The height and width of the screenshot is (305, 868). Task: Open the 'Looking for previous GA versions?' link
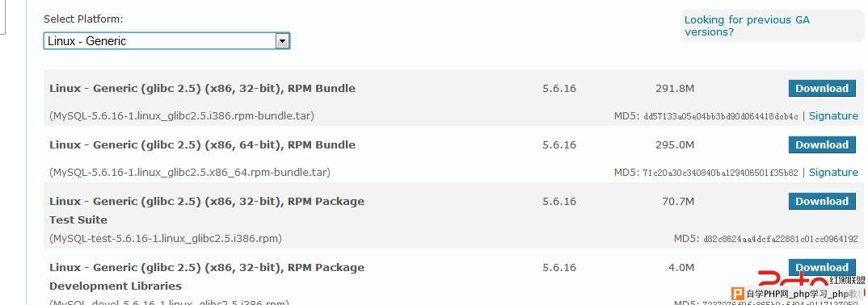747,26
